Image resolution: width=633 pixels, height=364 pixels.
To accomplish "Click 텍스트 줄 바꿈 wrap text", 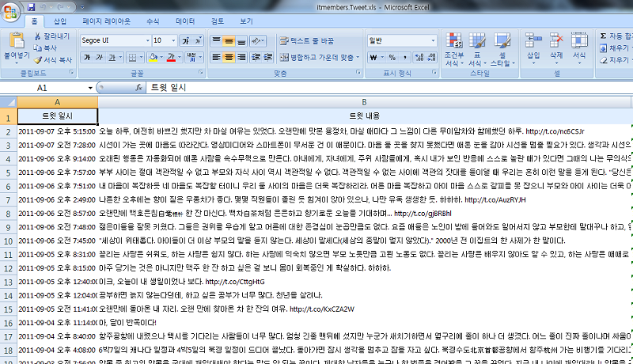I will [x=307, y=41].
